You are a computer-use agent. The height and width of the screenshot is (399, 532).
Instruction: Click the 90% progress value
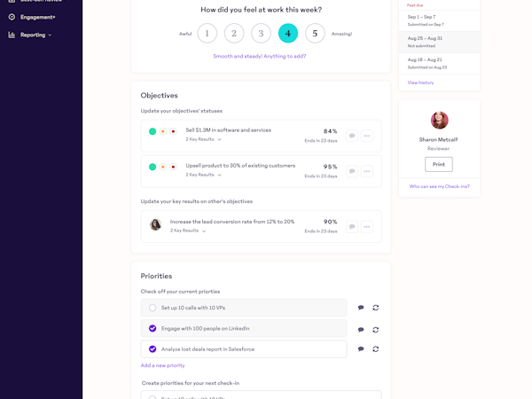(330, 222)
